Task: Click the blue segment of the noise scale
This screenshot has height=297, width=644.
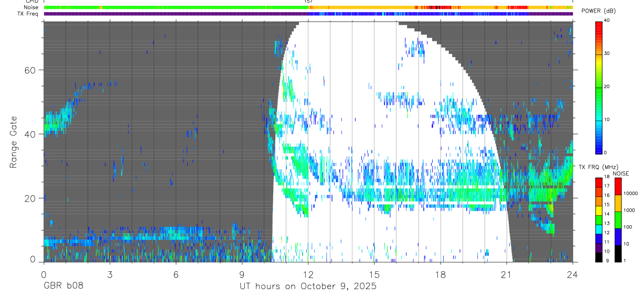Action: coord(618,237)
